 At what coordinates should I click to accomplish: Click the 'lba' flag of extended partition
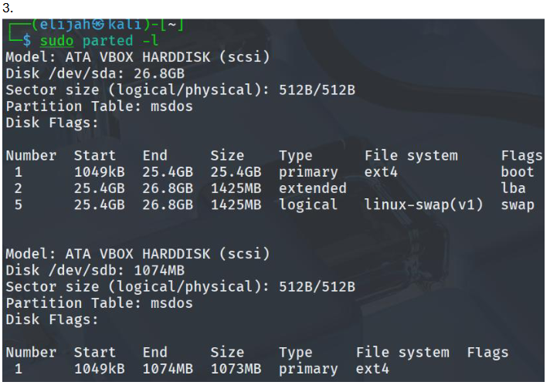[513, 188]
